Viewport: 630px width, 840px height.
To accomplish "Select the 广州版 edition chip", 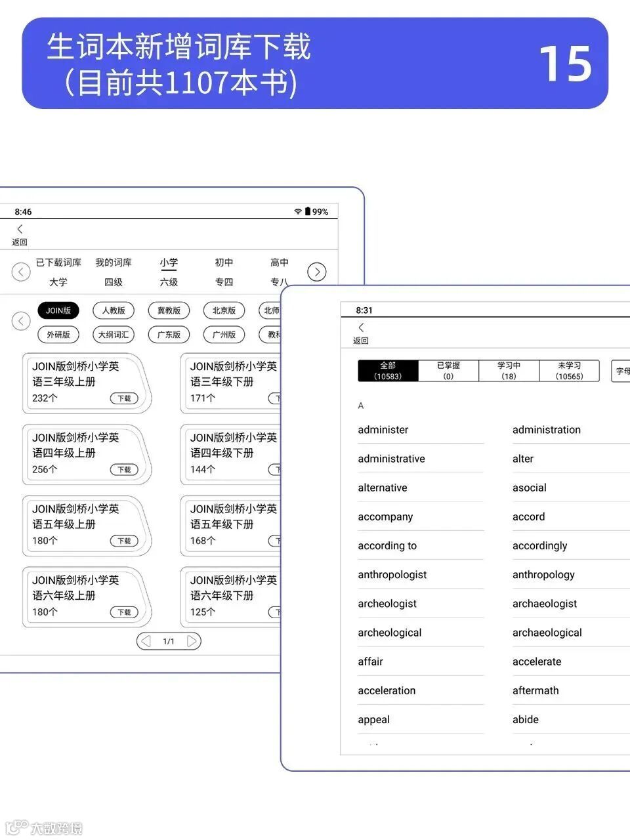I will pos(224,335).
